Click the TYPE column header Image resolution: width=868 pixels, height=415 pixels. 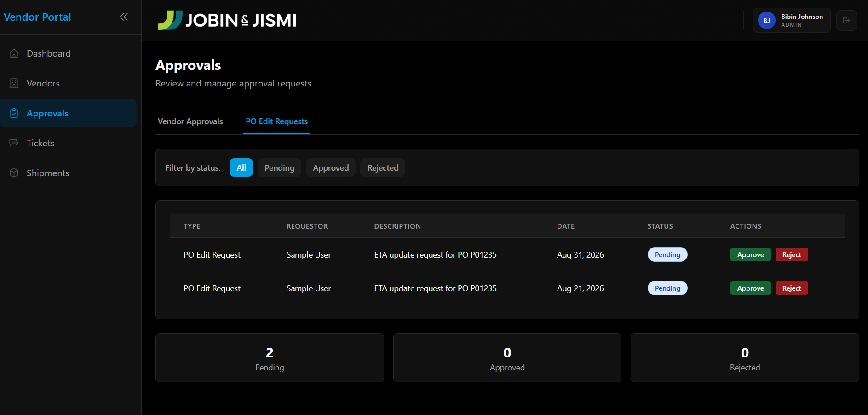192,226
